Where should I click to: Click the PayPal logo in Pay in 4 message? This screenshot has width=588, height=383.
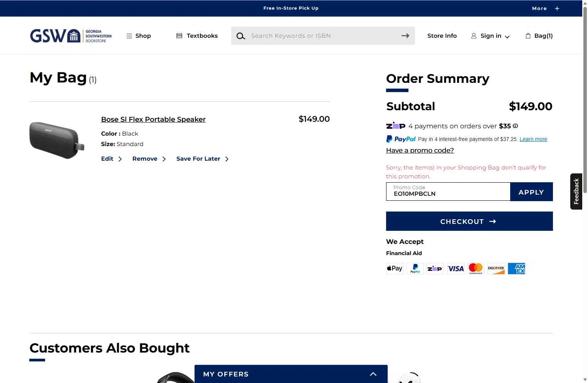pos(401,139)
